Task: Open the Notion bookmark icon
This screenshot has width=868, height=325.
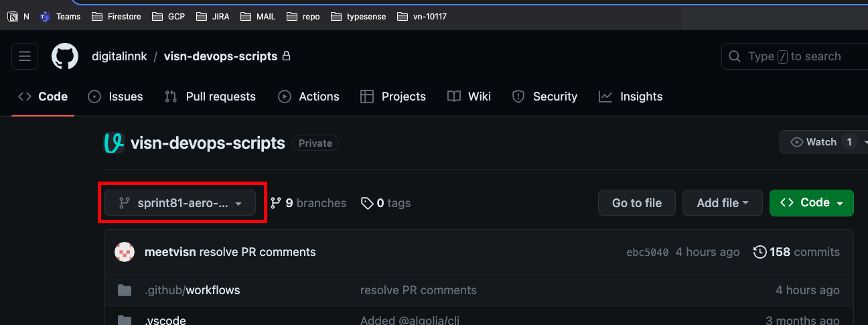Action: pos(13,17)
